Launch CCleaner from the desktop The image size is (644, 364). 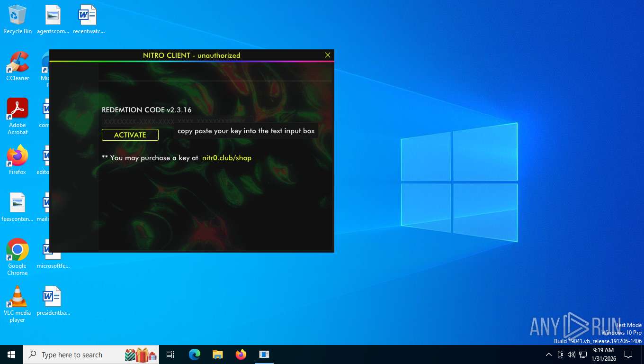click(18, 66)
